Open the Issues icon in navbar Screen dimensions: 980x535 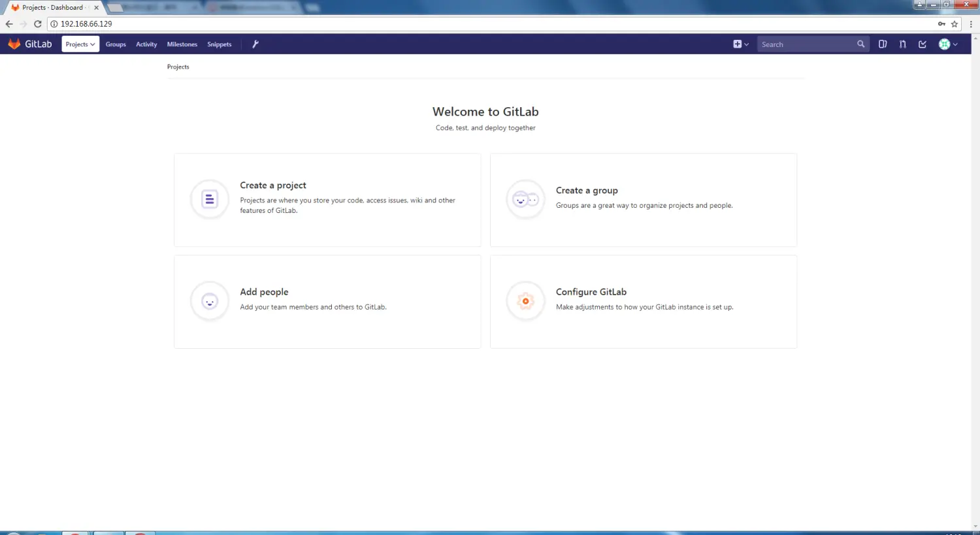(883, 44)
